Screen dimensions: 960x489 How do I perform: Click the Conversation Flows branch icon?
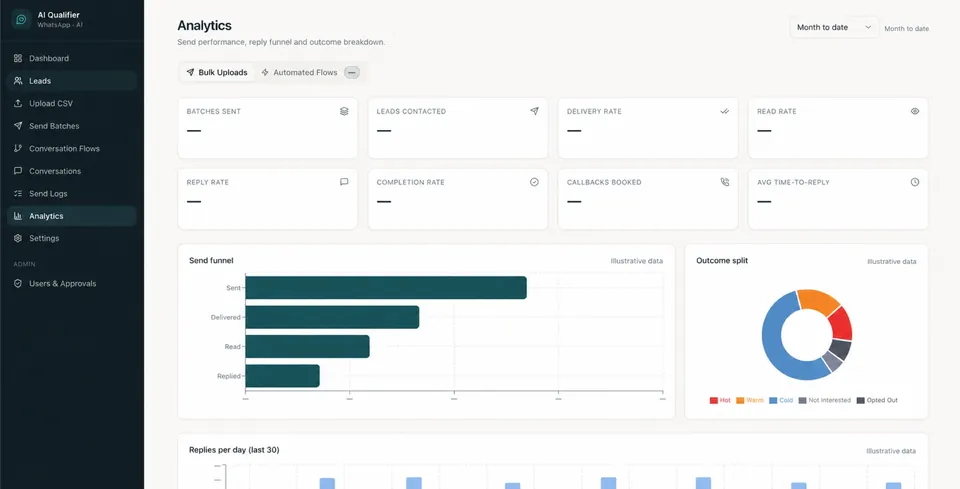coord(18,149)
